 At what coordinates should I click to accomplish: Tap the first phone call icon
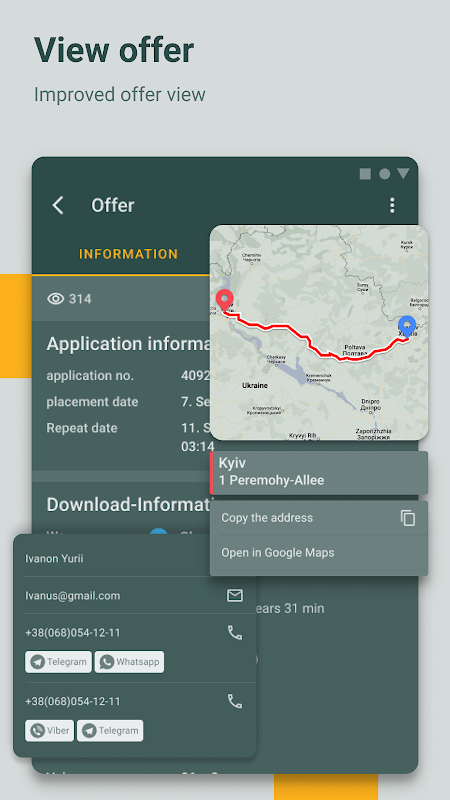coord(235,633)
